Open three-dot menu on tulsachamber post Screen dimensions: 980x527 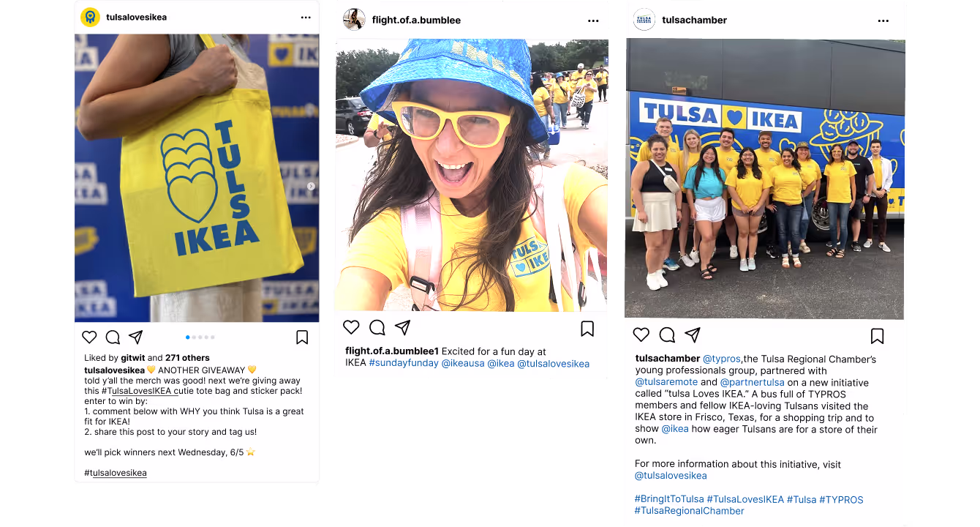coord(883,20)
